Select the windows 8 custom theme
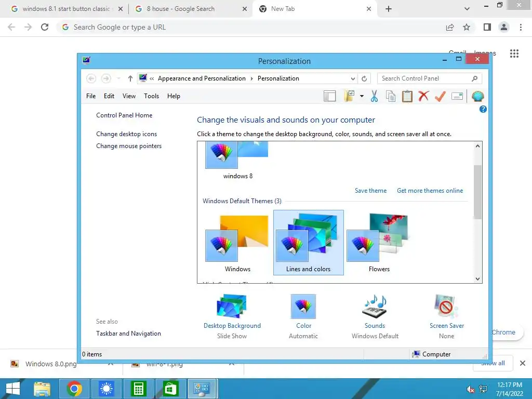This screenshot has height=399, width=532. pyautogui.click(x=237, y=162)
